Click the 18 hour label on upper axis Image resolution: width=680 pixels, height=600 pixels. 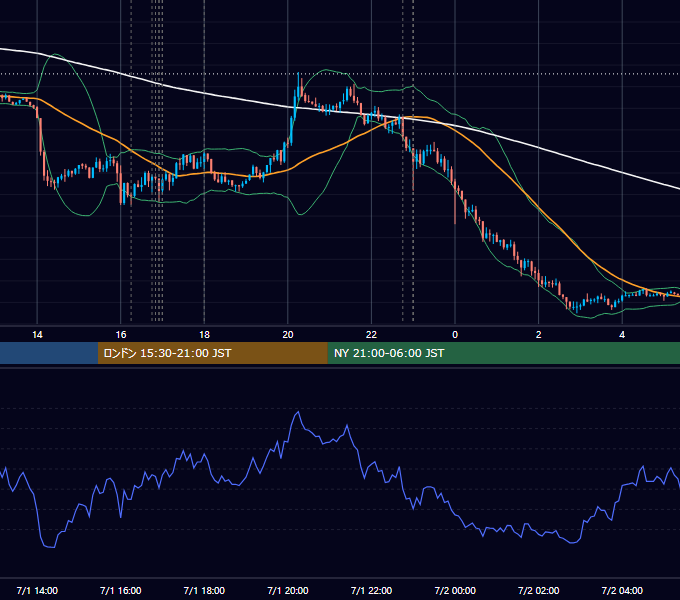[x=204, y=335]
